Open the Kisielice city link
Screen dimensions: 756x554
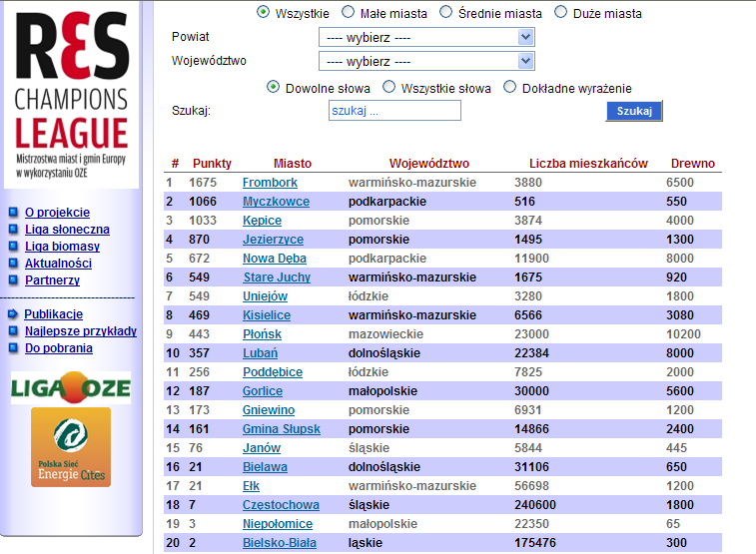[266, 315]
